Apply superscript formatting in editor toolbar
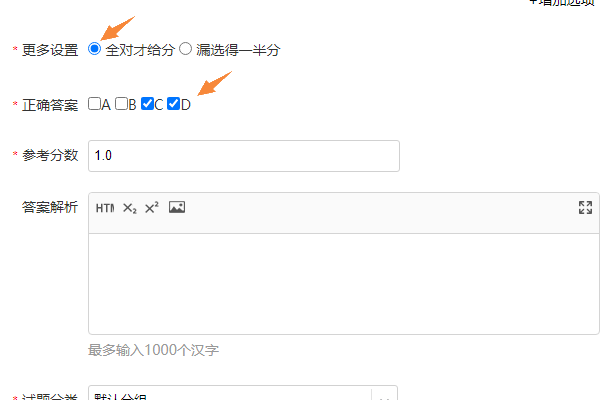 (x=152, y=208)
